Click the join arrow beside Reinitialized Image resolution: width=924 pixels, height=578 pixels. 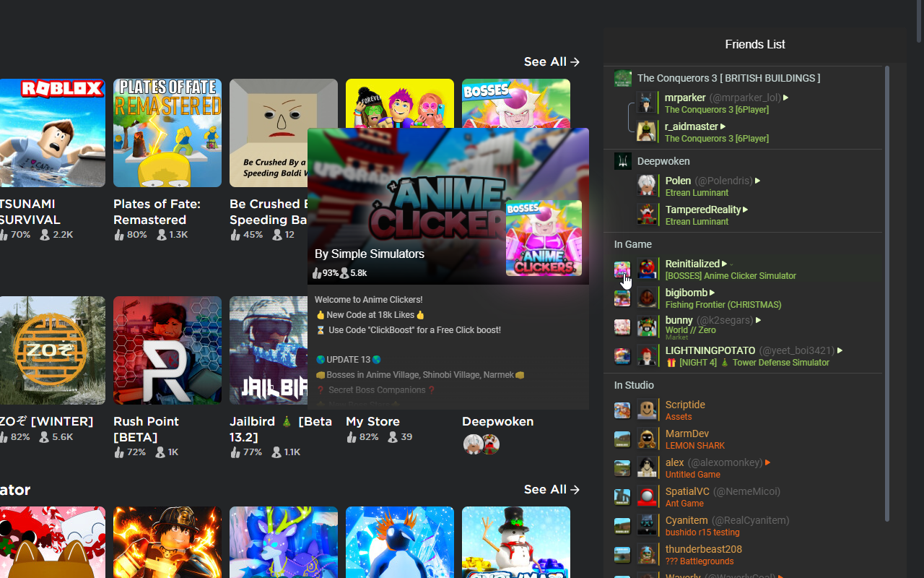(x=724, y=264)
